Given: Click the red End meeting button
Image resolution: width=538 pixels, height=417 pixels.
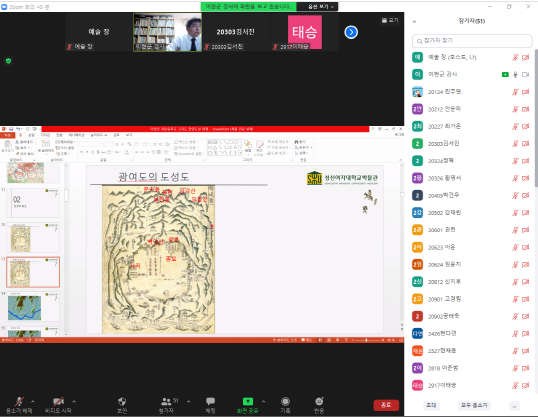Looking at the screenshot, I should tap(386, 405).
